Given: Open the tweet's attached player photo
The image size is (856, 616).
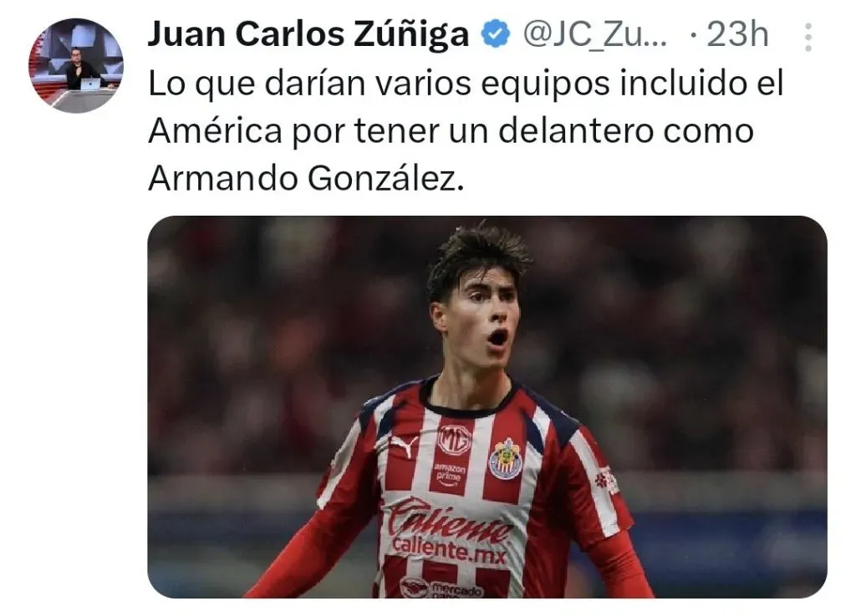Looking at the screenshot, I should coord(487,406).
